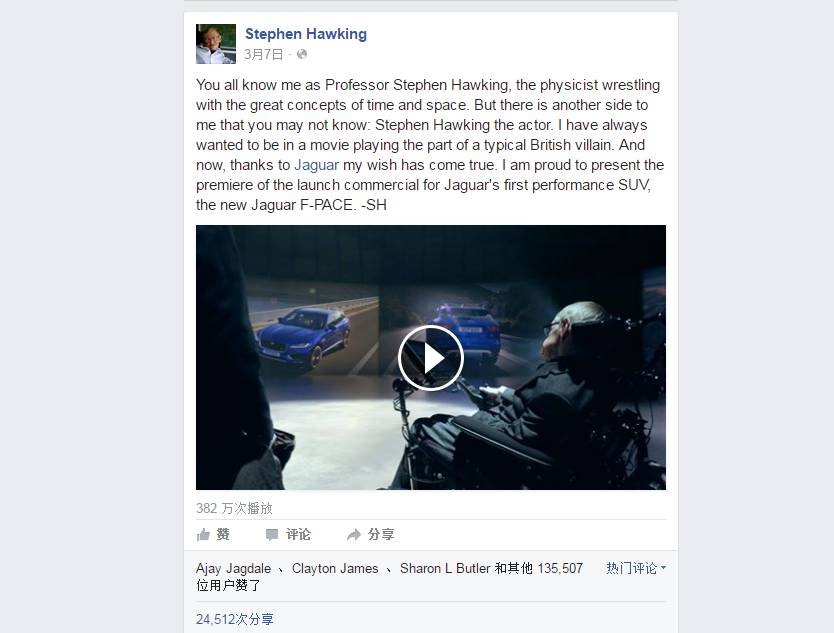The height and width of the screenshot is (633, 834).
Task: Play the Jaguar F-PACE video
Action: pyautogui.click(x=431, y=358)
